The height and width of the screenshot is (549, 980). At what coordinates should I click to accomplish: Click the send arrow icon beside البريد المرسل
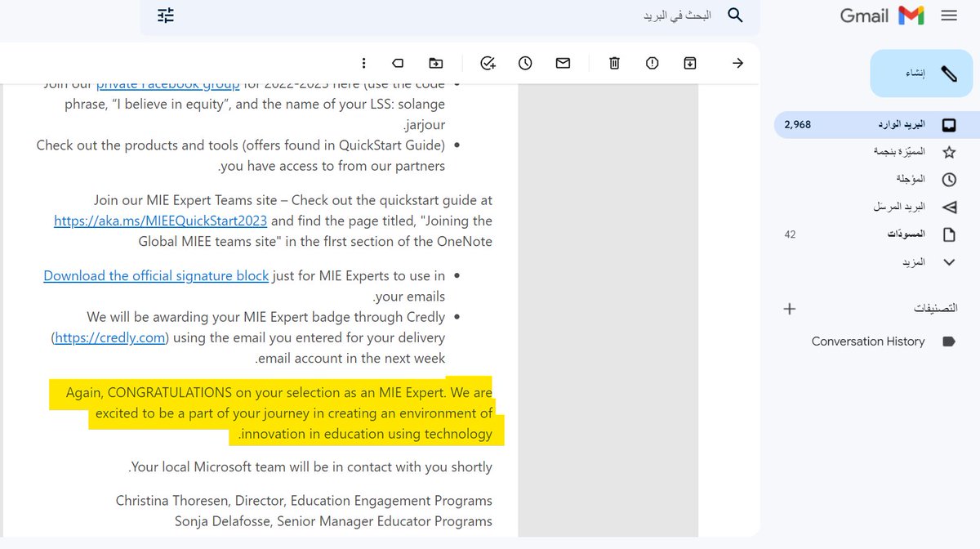(949, 207)
